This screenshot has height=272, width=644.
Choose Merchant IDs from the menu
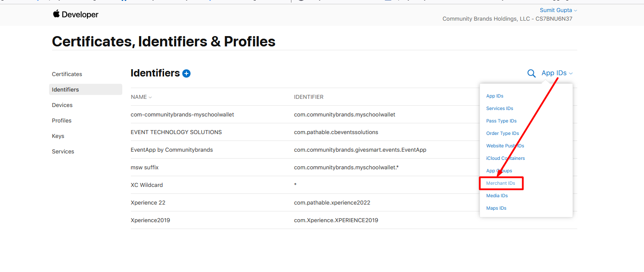[x=501, y=183]
